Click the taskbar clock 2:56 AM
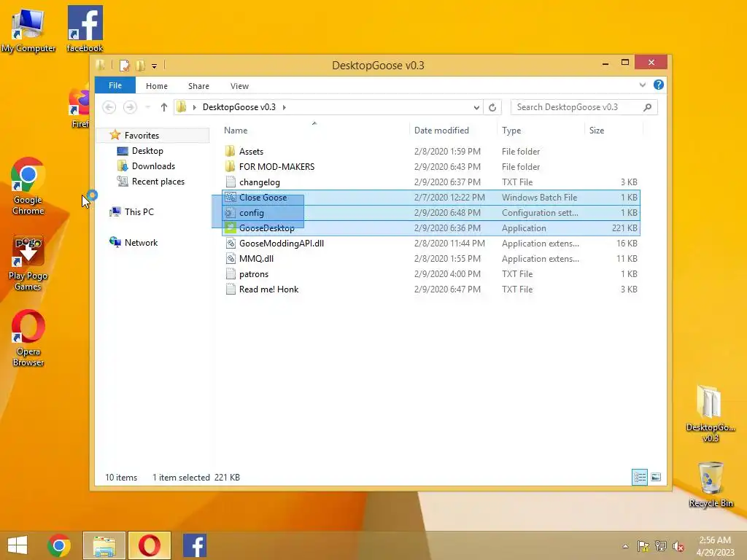The height and width of the screenshot is (560, 747). coord(715,540)
